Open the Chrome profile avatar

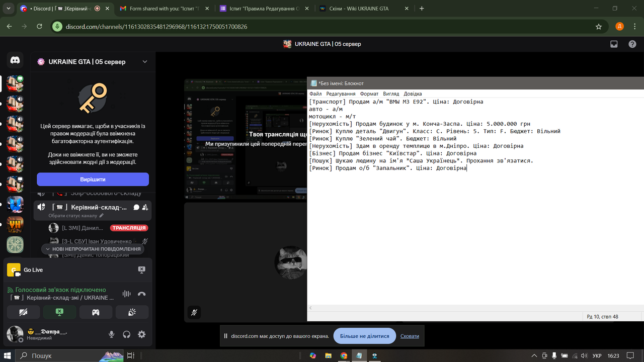coord(619,27)
